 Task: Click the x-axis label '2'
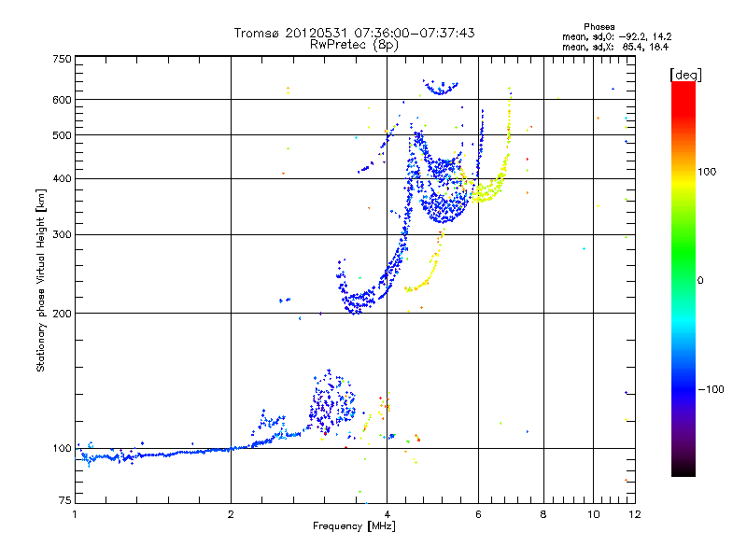[x=231, y=514]
